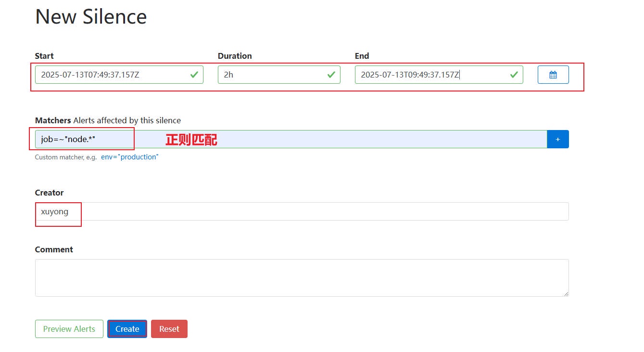Focus the Start timestamp field

111,75
